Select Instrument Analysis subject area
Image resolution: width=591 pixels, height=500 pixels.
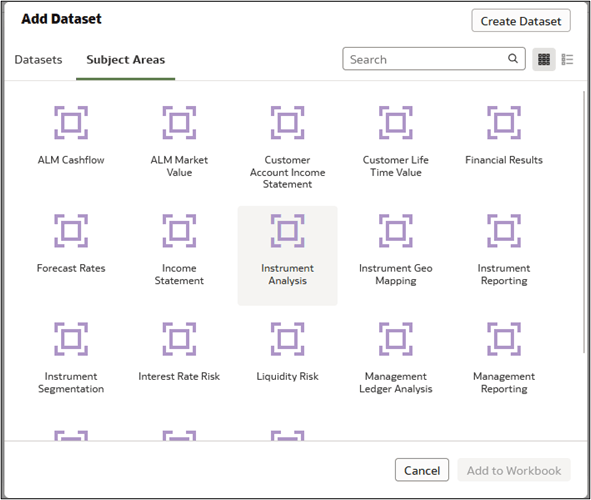point(287,231)
